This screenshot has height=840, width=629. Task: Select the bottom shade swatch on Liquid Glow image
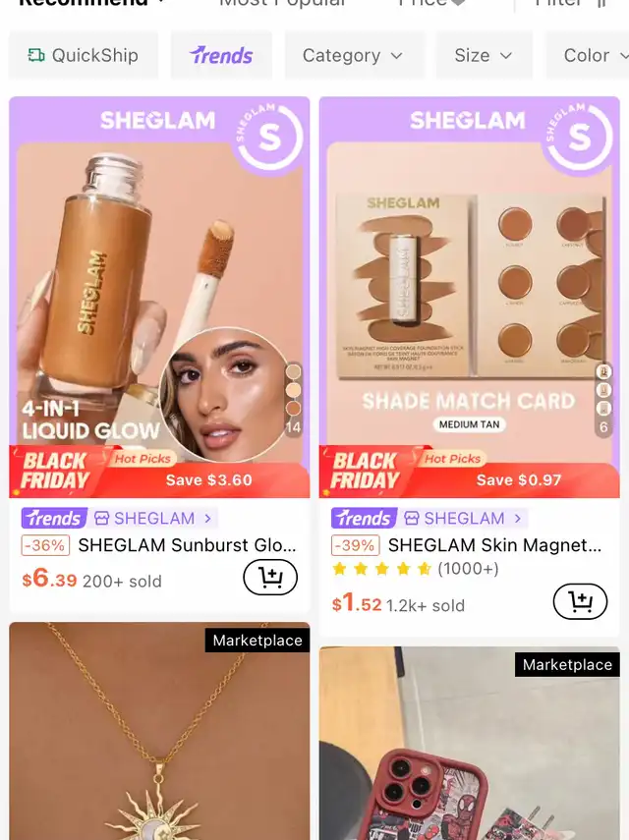[293, 409]
